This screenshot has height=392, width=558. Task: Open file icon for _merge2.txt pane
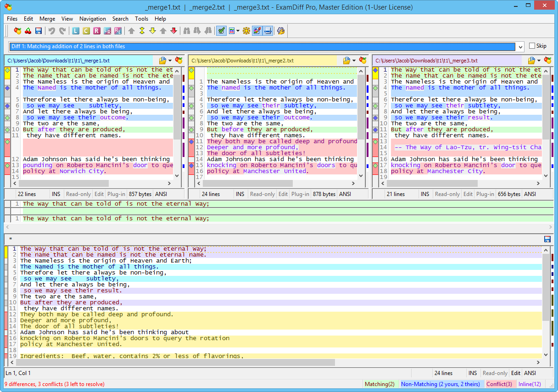click(346, 61)
